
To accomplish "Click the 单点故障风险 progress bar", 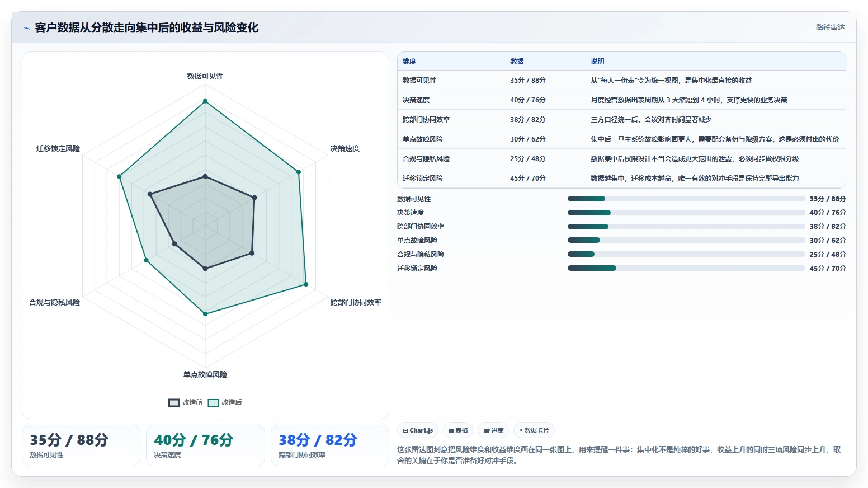I will click(x=686, y=240).
